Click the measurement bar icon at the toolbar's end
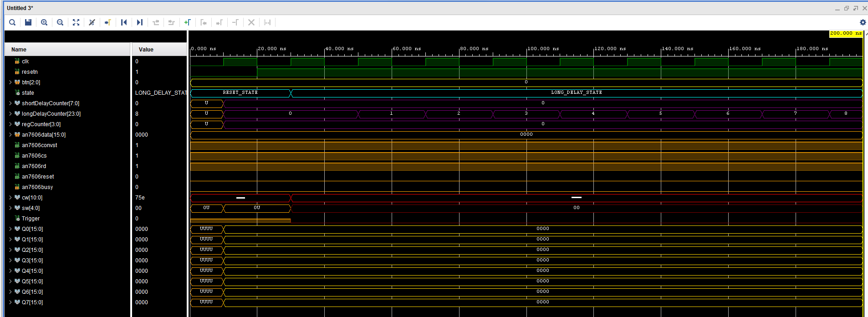 tap(267, 22)
